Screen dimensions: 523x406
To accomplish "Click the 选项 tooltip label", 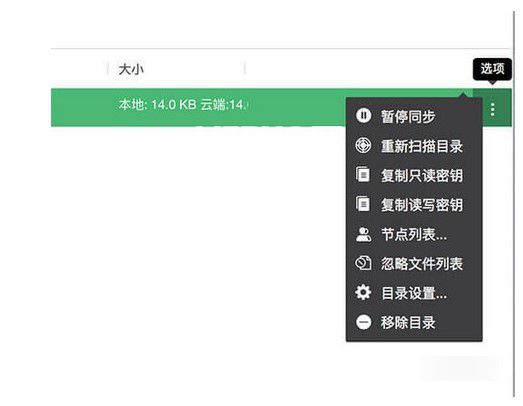I will 492,69.
